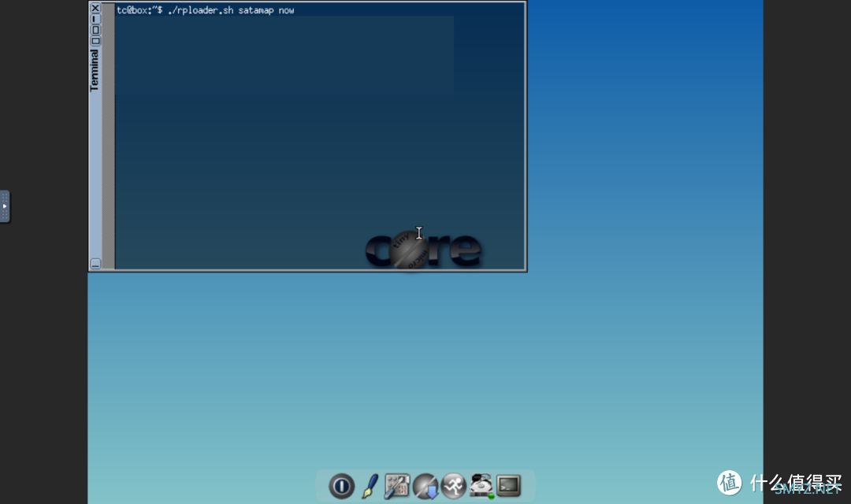Viewport: 851px width, 504px height.
Task: Launch the Apps download-arrow icon
Action: (425, 486)
